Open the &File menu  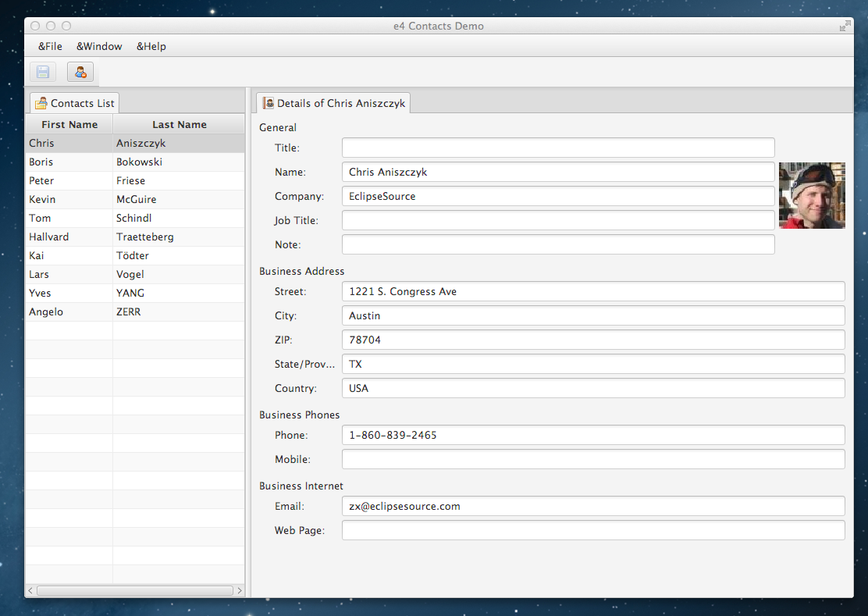[x=50, y=46]
